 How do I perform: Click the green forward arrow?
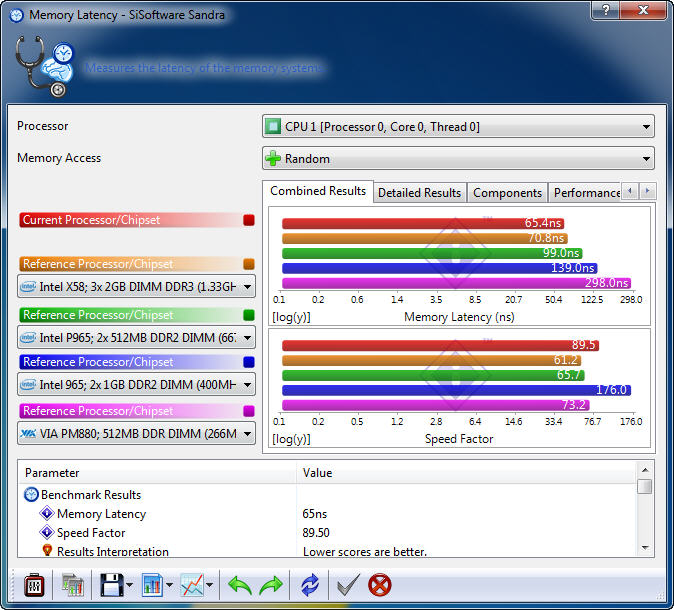coord(271,585)
